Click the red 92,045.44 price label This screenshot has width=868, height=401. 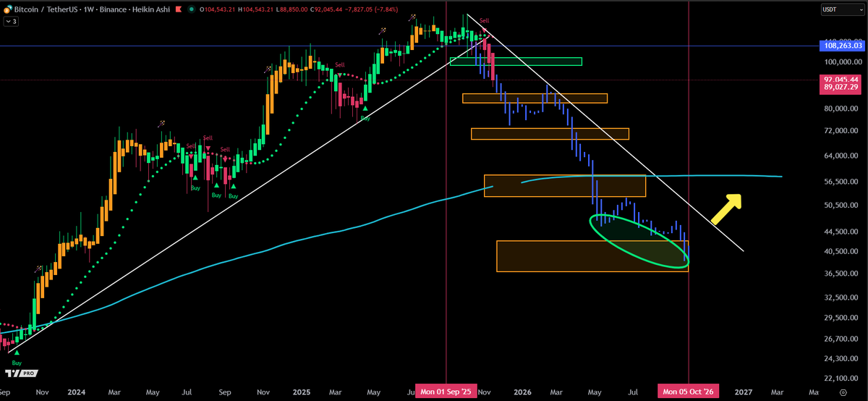(841, 79)
